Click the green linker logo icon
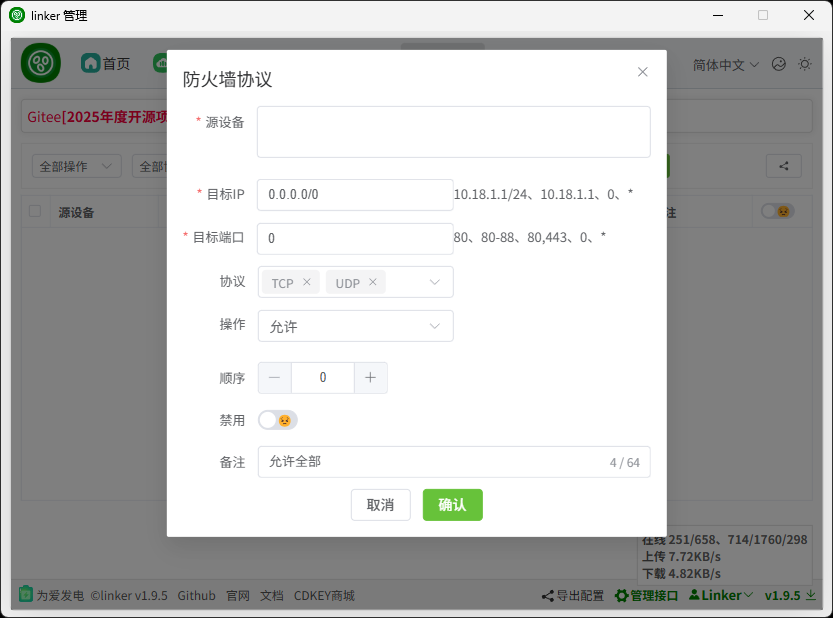The image size is (833, 618). point(41,63)
